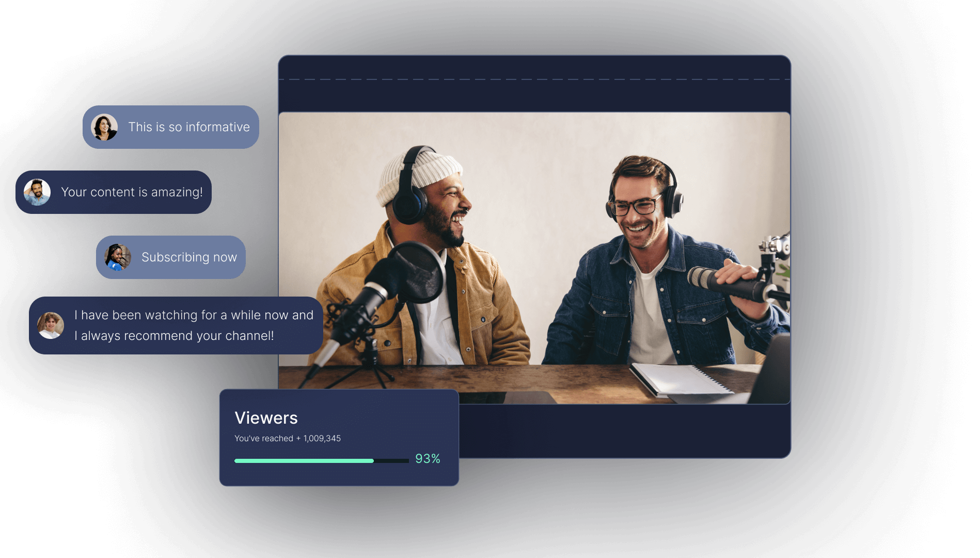The image size is (980, 558).
Task: Click the avatar in the long recommendation comment
Action: coord(51,326)
